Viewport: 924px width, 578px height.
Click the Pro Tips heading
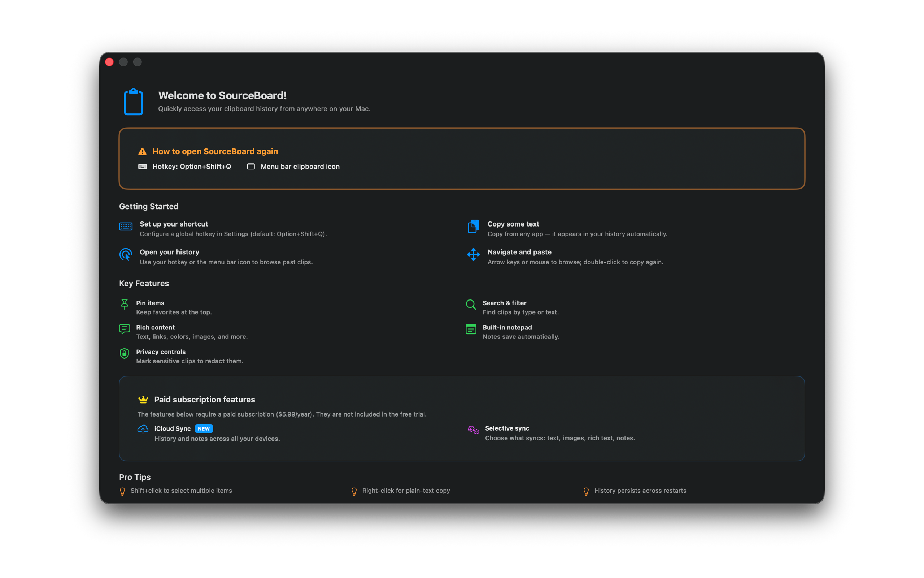pyautogui.click(x=135, y=477)
